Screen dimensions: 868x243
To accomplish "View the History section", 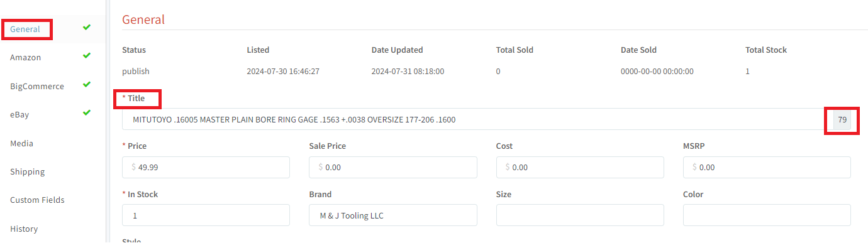I will (x=24, y=229).
